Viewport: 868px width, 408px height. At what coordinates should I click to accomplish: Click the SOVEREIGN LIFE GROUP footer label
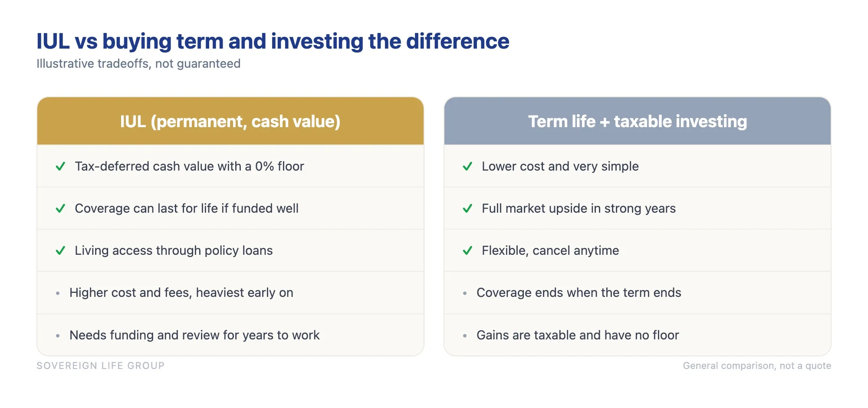101,365
